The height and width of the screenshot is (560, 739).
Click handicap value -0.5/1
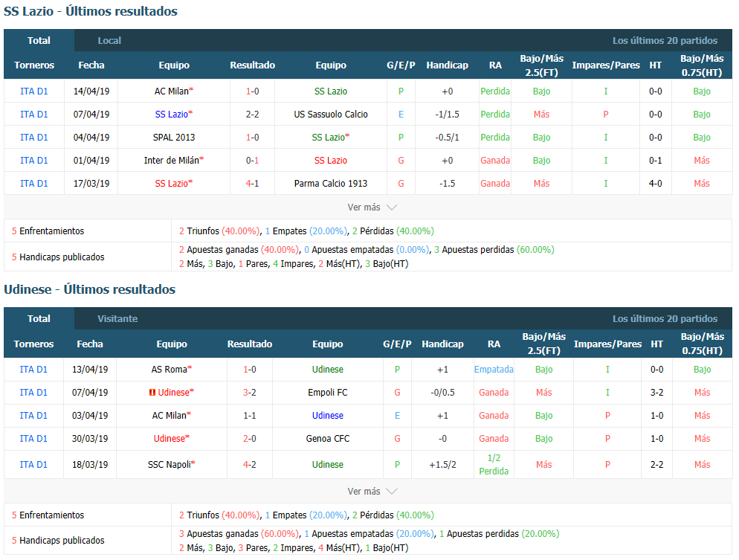point(448,138)
